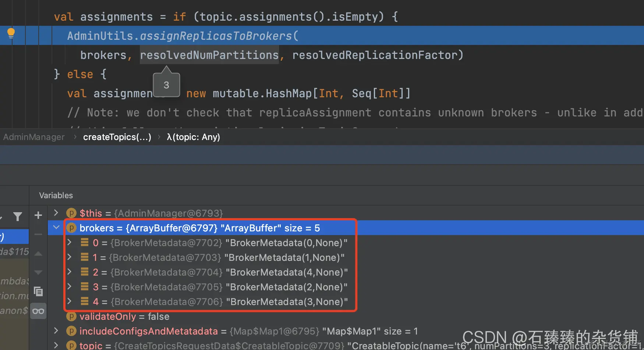Expand broker element 3 BrokerMetadata(2,None)
The width and height of the screenshot is (644, 350).
pyautogui.click(x=69, y=286)
